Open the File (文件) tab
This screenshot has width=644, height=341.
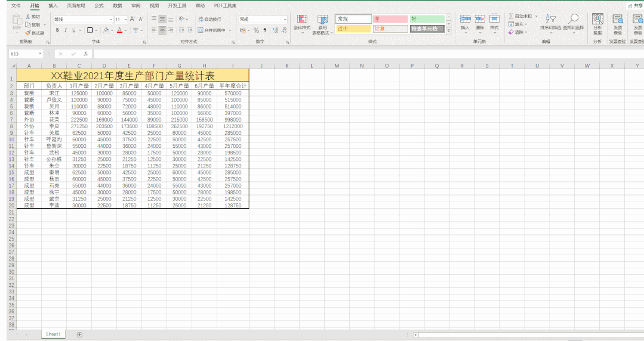point(16,6)
